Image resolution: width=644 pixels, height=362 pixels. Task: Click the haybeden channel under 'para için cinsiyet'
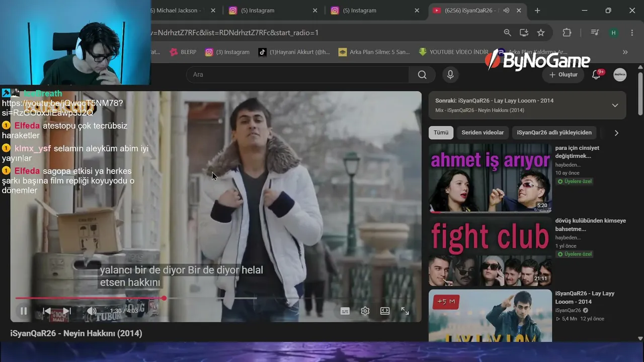pos(568,165)
